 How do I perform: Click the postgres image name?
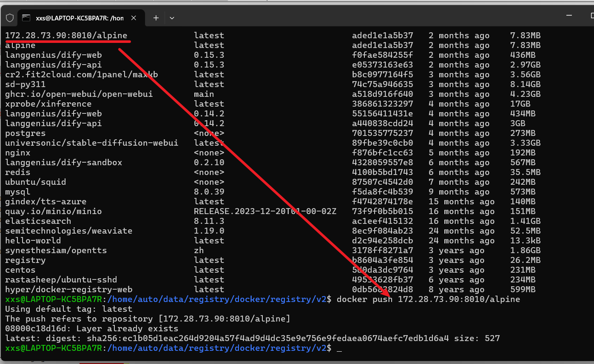[x=25, y=133]
